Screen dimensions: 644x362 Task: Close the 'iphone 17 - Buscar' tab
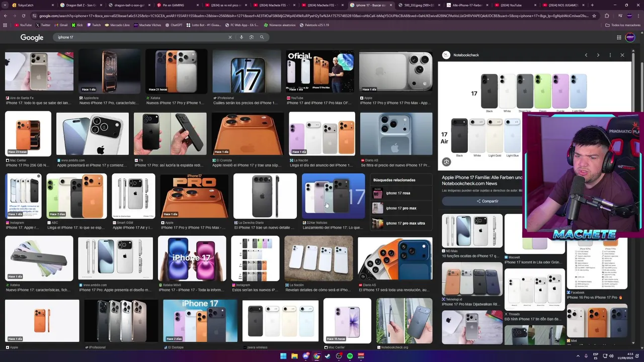[391, 5]
